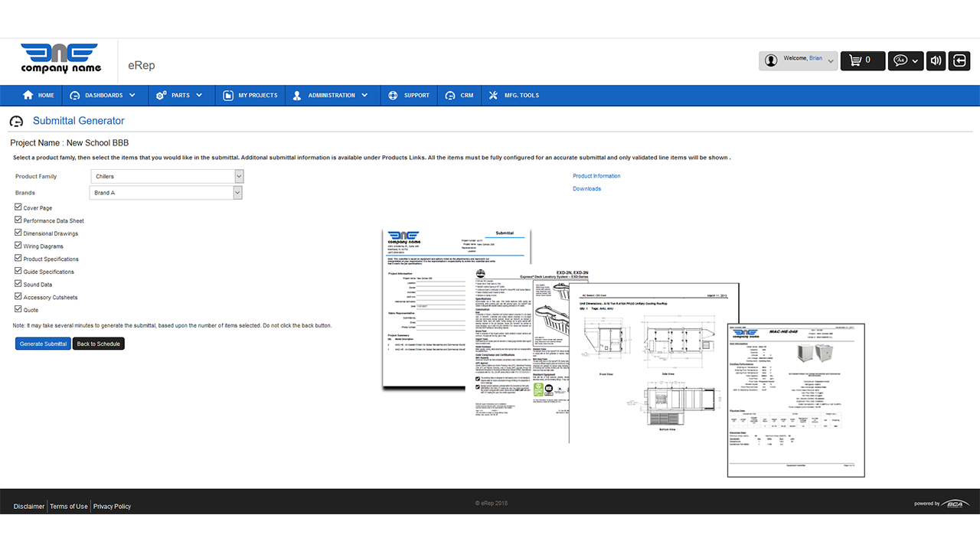980x551 pixels.
Task: Expand the Parts menu chevron
Action: point(199,96)
